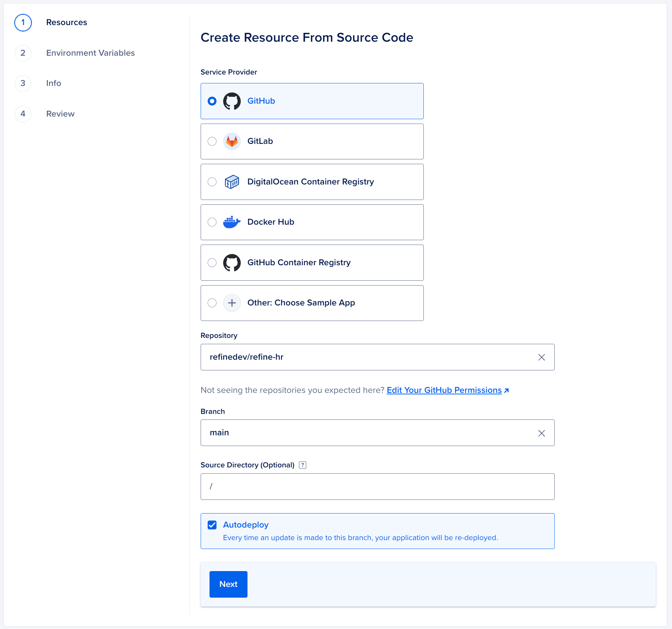Click the plus icon for Other sample app
Image resolution: width=672 pixels, height=629 pixels.
(232, 303)
